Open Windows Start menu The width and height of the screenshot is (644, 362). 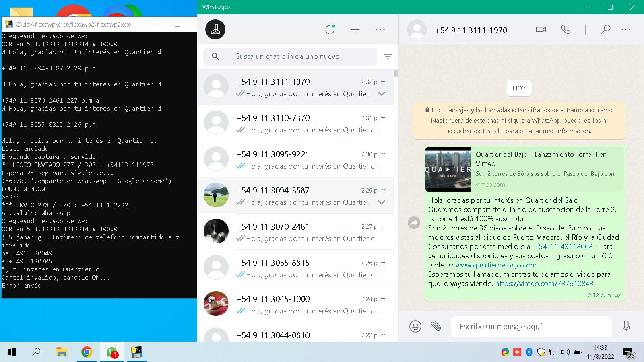12,352
